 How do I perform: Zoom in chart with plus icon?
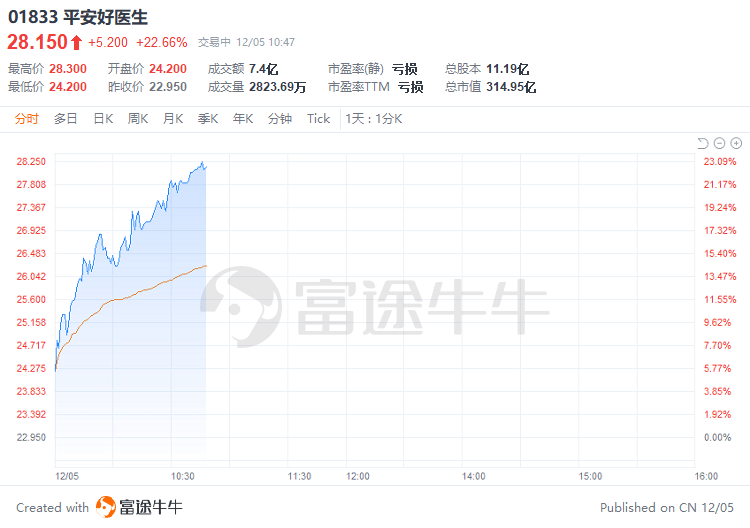click(736, 143)
